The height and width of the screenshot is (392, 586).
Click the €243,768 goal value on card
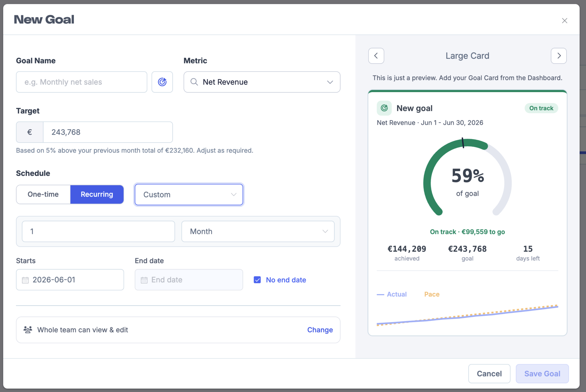tap(467, 249)
